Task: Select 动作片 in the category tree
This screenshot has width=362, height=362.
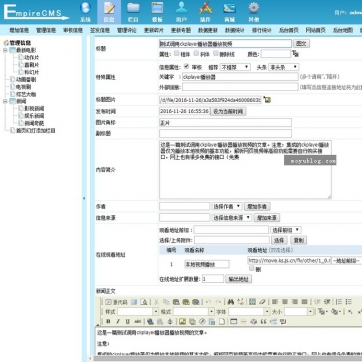Action: (x=31, y=57)
